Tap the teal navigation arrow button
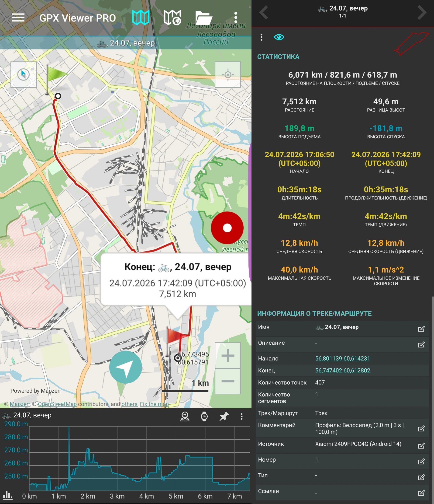This screenshot has height=504, width=434. 126,367
